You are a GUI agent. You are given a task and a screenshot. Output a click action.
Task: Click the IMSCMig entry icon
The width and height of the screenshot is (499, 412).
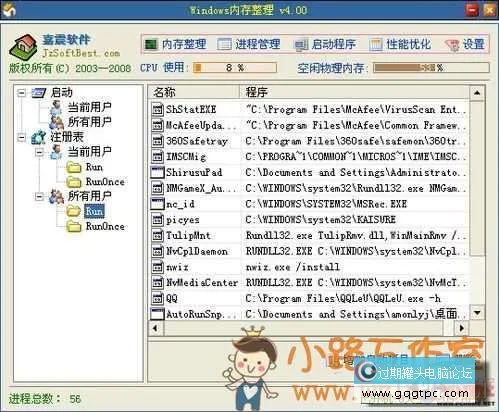point(157,157)
